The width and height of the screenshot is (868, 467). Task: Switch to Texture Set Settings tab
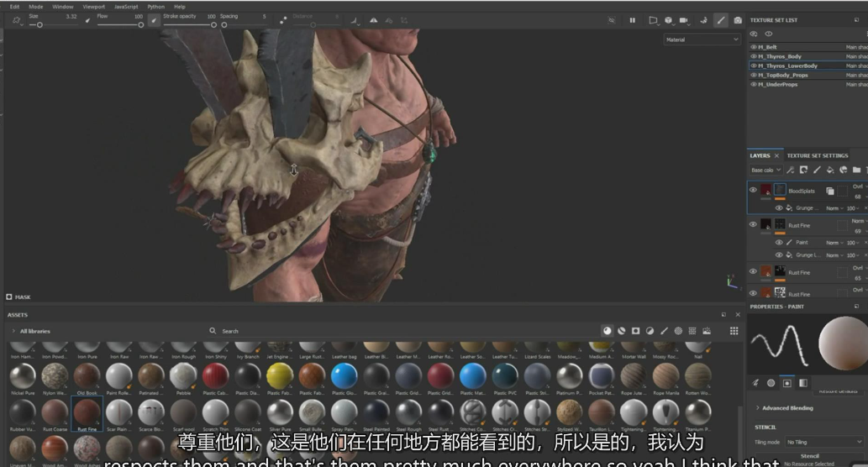click(x=817, y=155)
